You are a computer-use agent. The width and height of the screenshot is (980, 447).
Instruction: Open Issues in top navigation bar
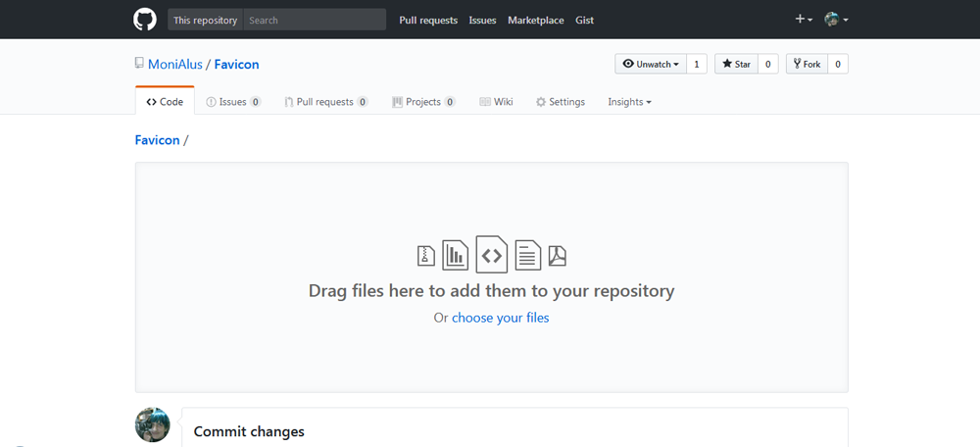tap(482, 20)
